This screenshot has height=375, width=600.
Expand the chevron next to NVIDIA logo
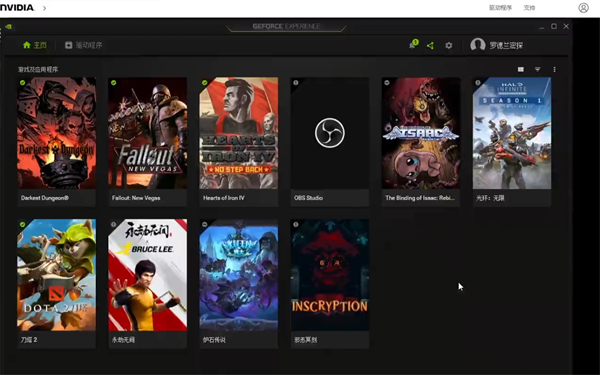(44, 8)
